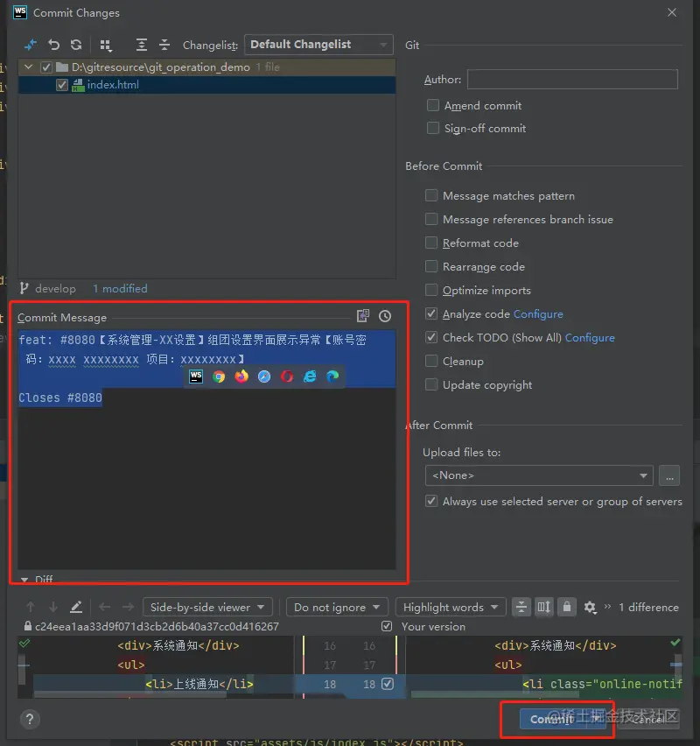Open the Default Changelist dropdown
700x746 pixels.
click(x=318, y=44)
